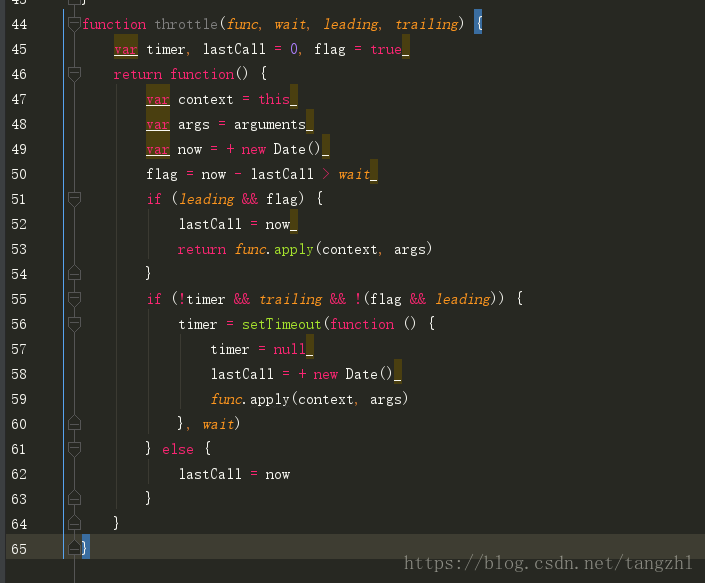Image resolution: width=705 pixels, height=583 pixels.
Task: Click the 'else' keyword on line 61
Action: tap(178, 449)
